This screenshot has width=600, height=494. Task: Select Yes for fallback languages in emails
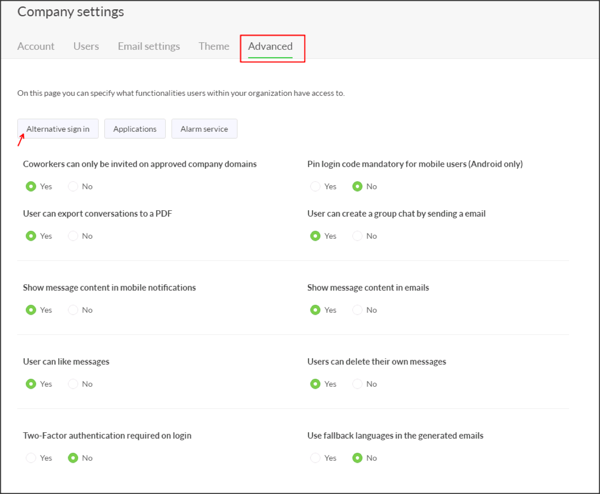pos(316,458)
